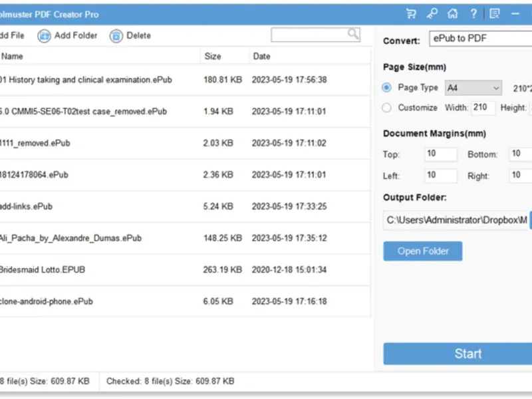Viewport: 532px width, 399px height.
Task: Click the 148.25 KB size cell
Action: pyautogui.click(x=223, y=238)
